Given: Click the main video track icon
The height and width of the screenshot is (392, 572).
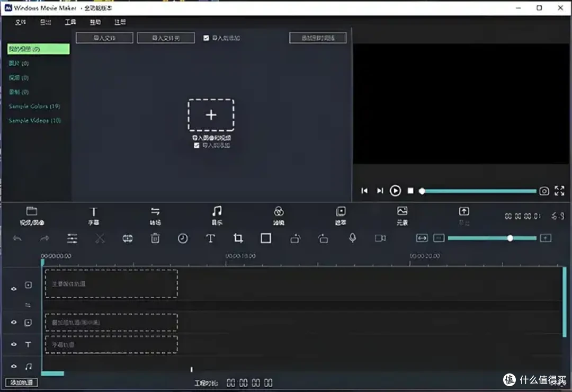Looking at the screenshot, I should coord(28,285).
